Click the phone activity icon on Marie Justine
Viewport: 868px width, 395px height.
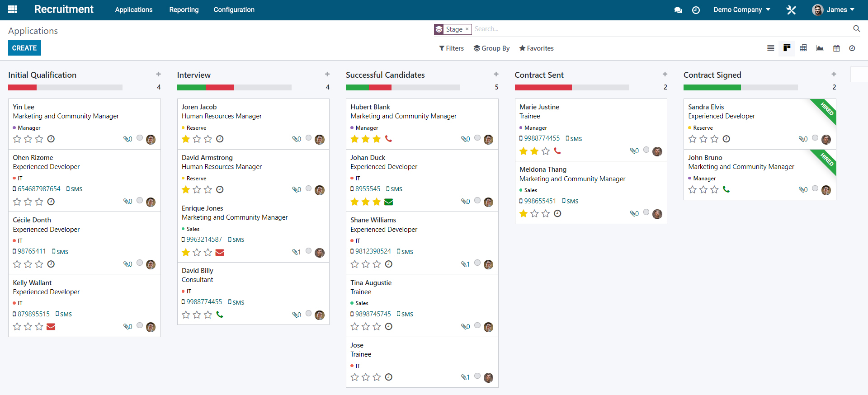[557, 151]
